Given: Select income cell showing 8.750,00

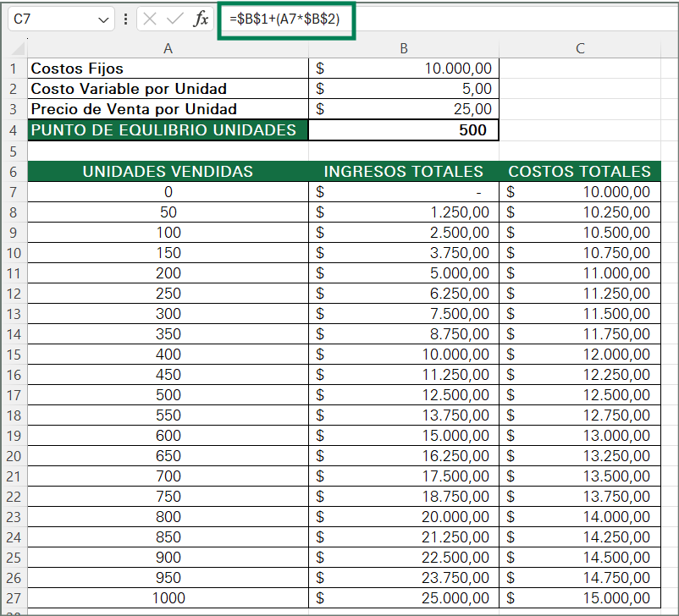Looking at the screenshot, I should click(x=404, y=334).
